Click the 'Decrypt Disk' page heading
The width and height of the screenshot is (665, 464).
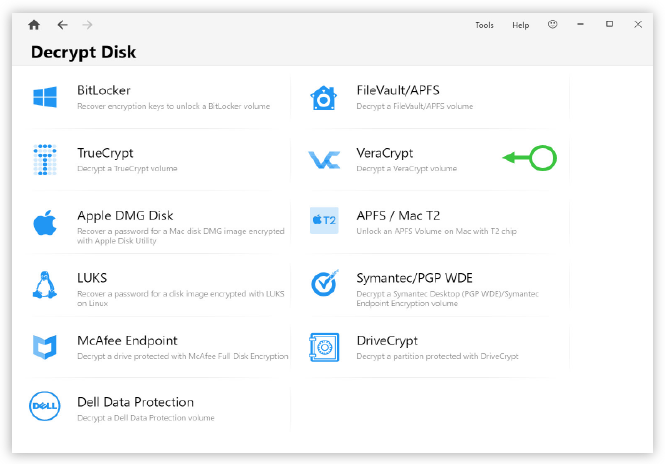[84, 53]
